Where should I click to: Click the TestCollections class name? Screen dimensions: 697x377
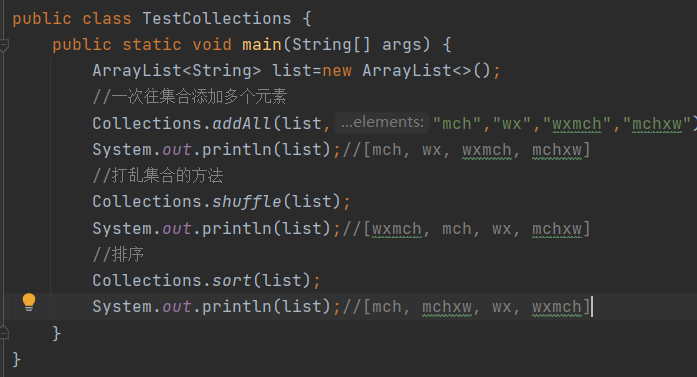tap(216, 19)
